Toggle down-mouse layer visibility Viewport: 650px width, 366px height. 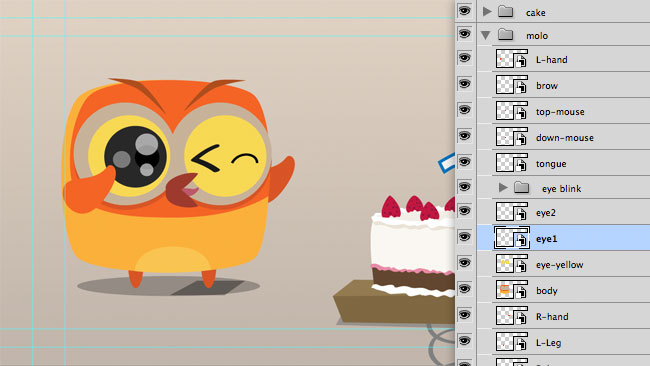tap(464, 136)
